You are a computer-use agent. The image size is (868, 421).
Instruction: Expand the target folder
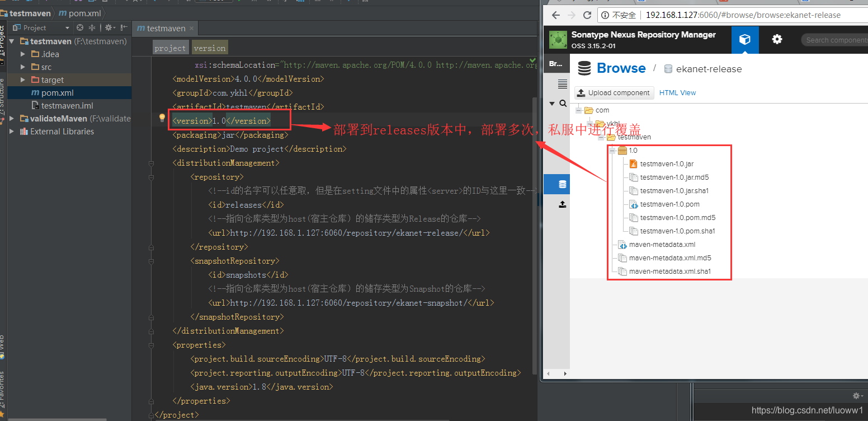[x=23, y=80]
